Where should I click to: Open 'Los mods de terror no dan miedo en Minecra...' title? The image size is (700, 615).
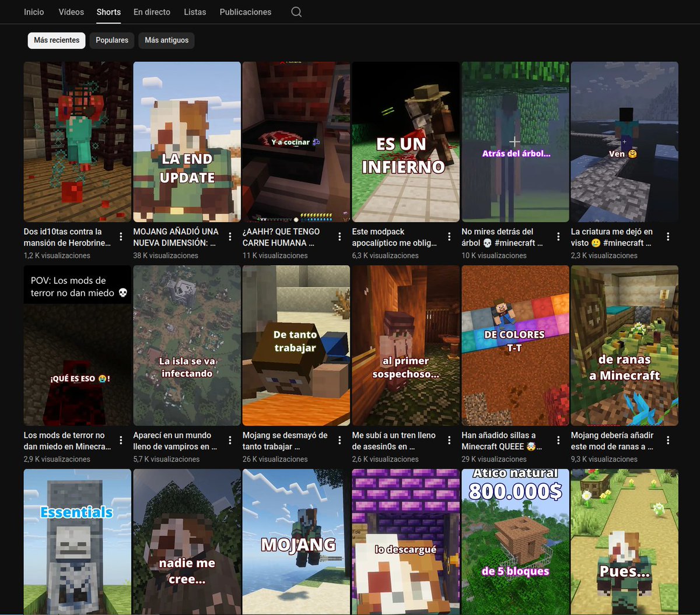(67, 441)
